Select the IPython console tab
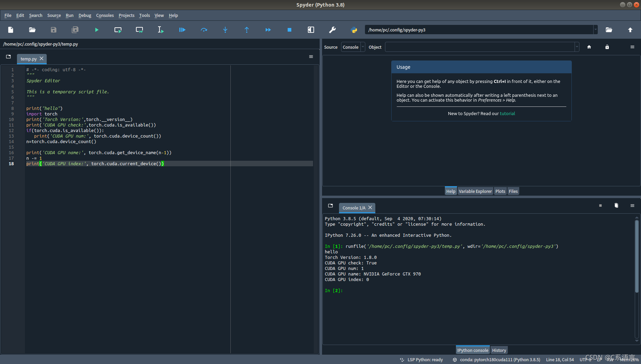Image resolution: width=641 pixels, height=364 pixels. 473,350
